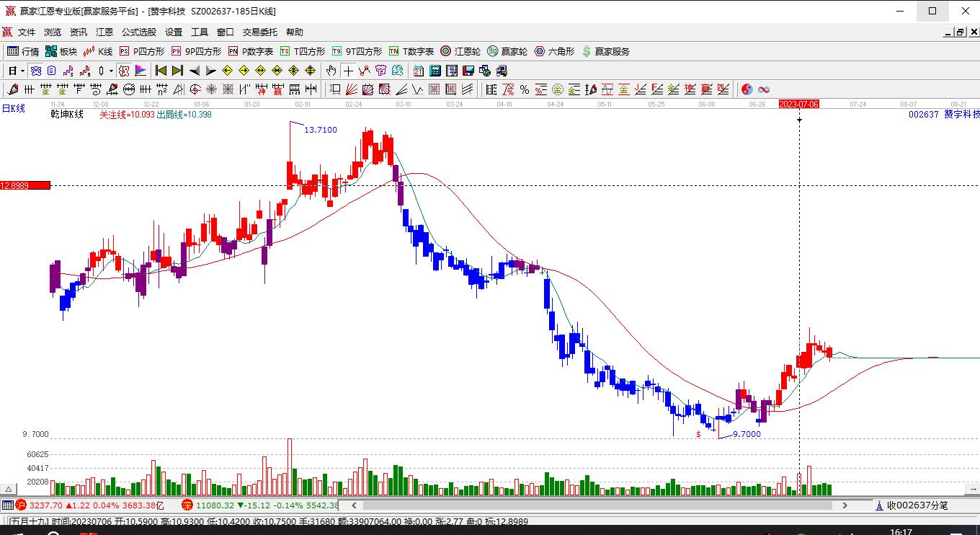
Task: Open the T数字表 tool
Action: [411, 51]
